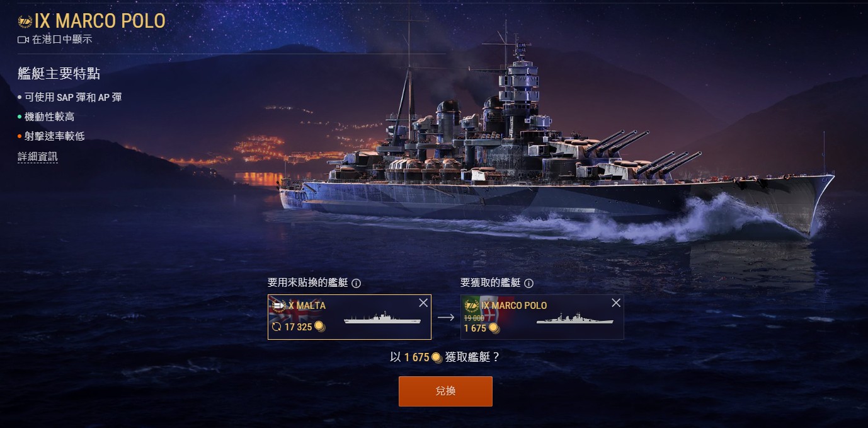Click the discounted price 1 675 on the Marco Polo card
This screenshot has width=868, height=428.
tap(475, 328)
